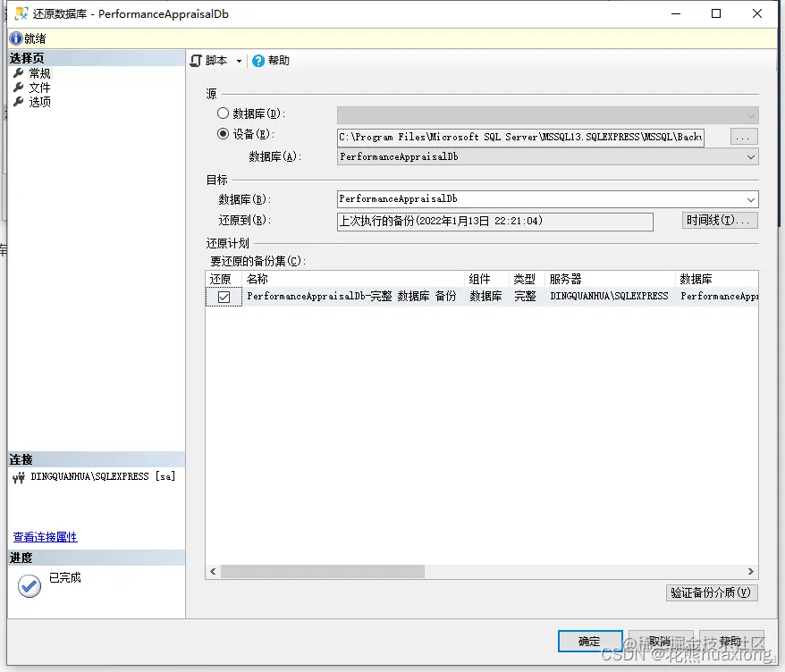The image size is (785, 672).
Task: Click the device path input field
Action: tap(520, 137)
